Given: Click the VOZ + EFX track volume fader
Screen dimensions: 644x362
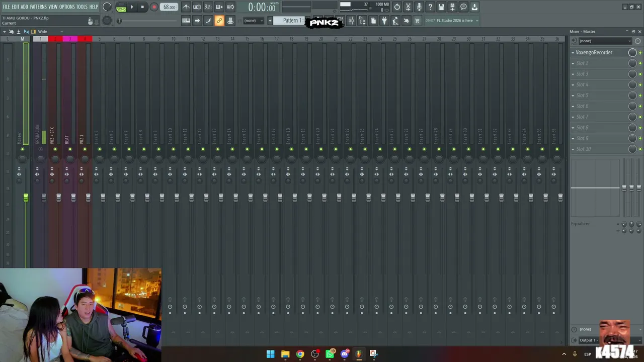Looking at the screenshot, I should pos(58,198).
